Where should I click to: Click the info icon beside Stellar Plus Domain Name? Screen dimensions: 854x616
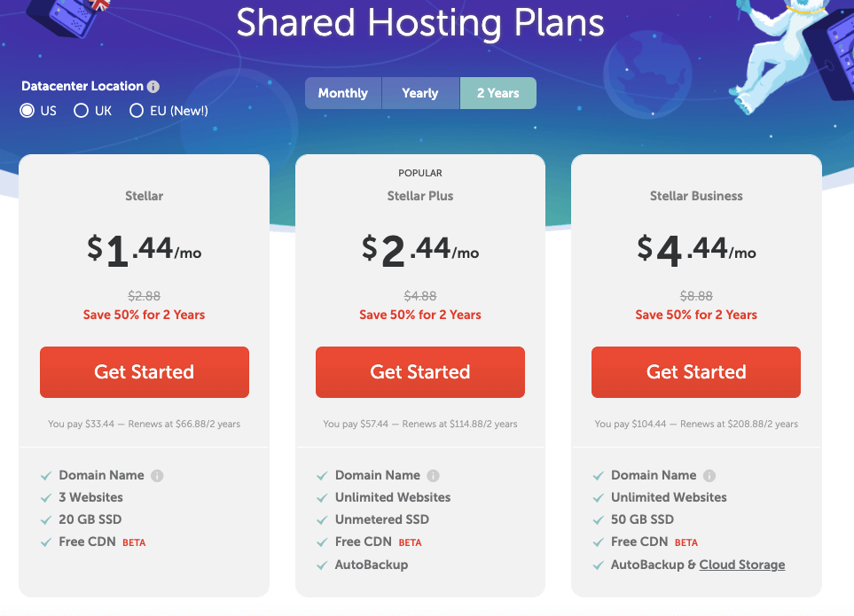pyautogui.click(x=433, y=475)
